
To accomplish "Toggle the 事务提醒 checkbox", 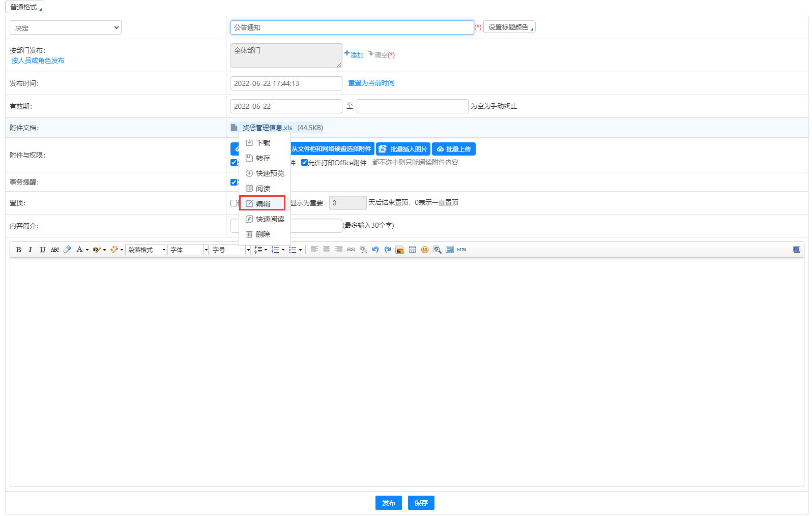I will click(x=234, y=182).
